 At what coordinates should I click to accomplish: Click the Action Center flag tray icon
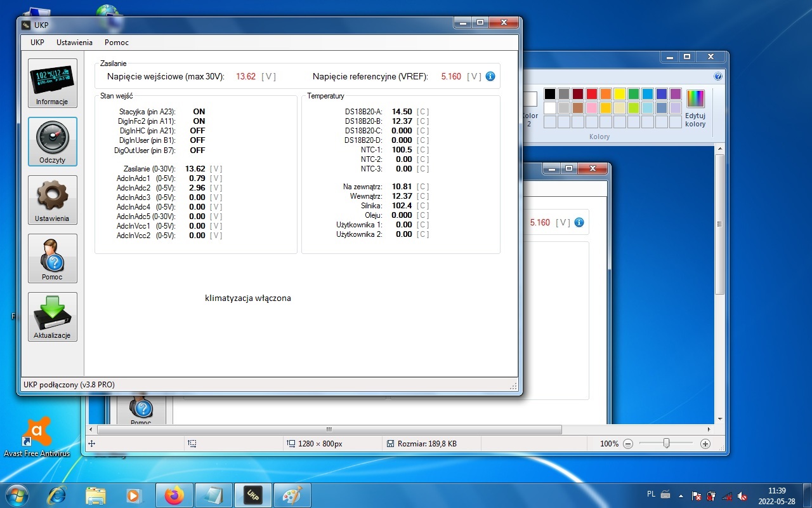pyautogui.click(x=697, y=495)
